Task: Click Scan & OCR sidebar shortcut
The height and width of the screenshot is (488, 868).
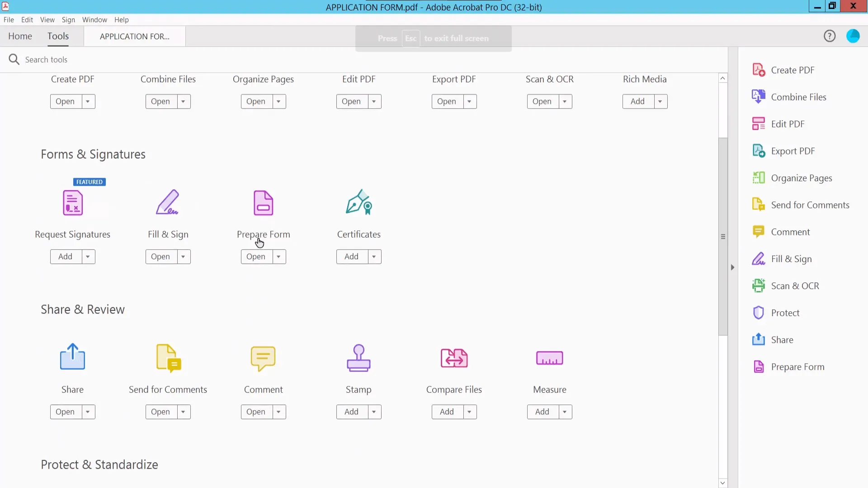Action: tap(794, 286)
